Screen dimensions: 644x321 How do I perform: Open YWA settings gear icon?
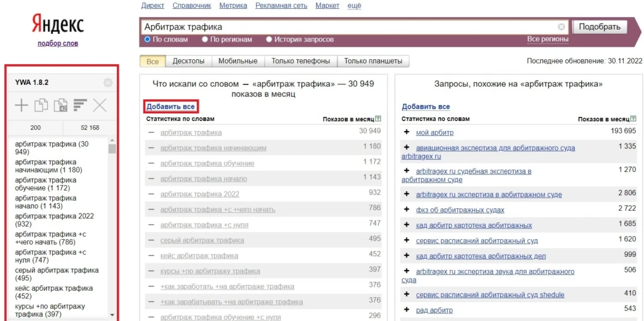click(108, 82)
